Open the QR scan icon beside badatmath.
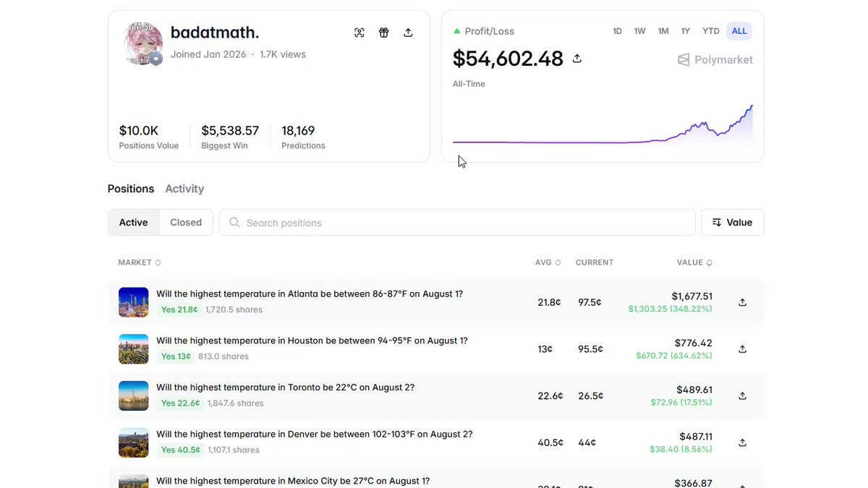 pos(359,33)
